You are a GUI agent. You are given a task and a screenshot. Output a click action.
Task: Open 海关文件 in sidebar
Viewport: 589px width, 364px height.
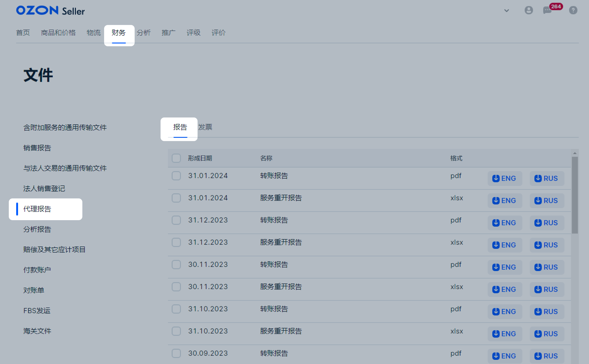pos(37,331)
